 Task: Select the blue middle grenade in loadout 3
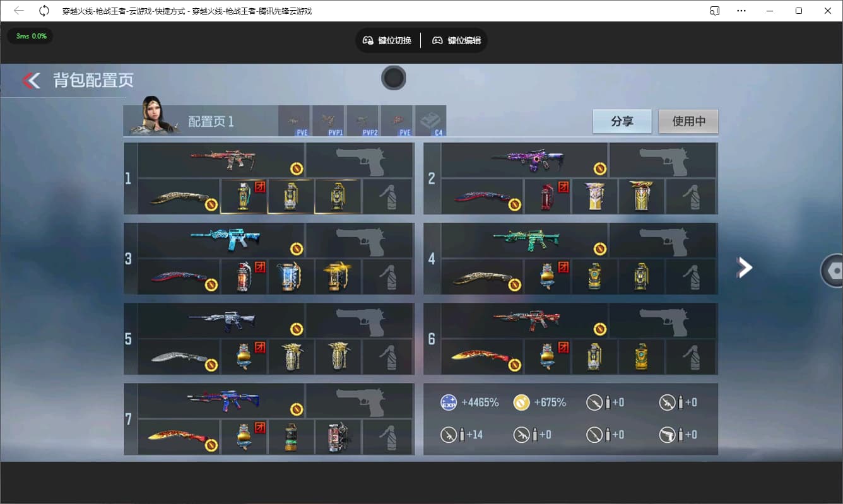coord(291,277)
